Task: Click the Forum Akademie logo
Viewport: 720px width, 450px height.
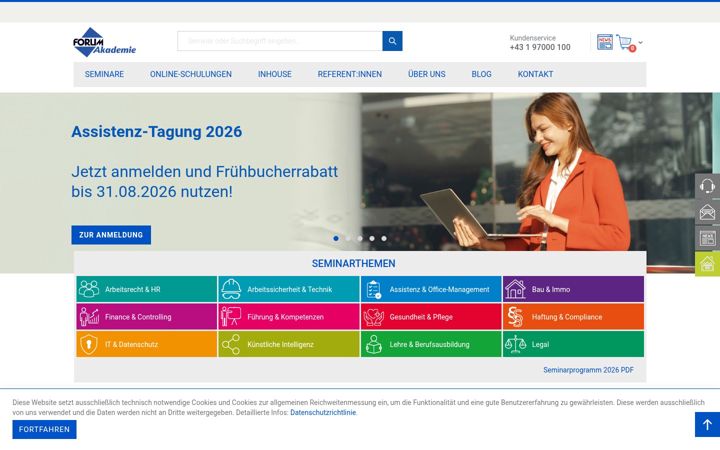Action: (105, 42)
